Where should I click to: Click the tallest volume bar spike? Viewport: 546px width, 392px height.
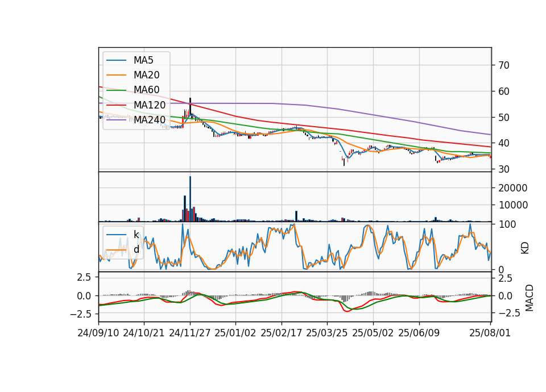[190, 199]
